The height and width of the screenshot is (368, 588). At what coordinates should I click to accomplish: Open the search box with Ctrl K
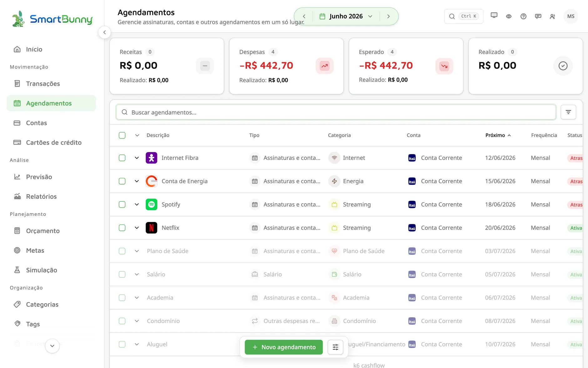click(464, 16)
